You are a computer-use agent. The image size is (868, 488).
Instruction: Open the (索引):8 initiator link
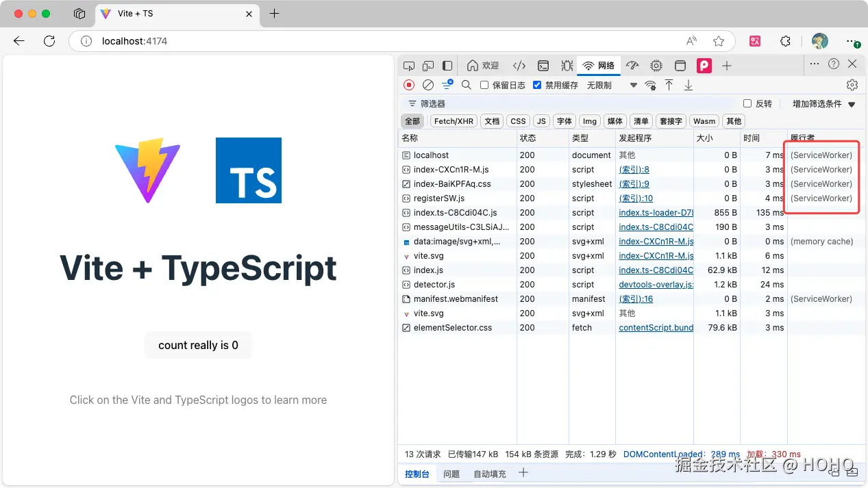(634, 170)
